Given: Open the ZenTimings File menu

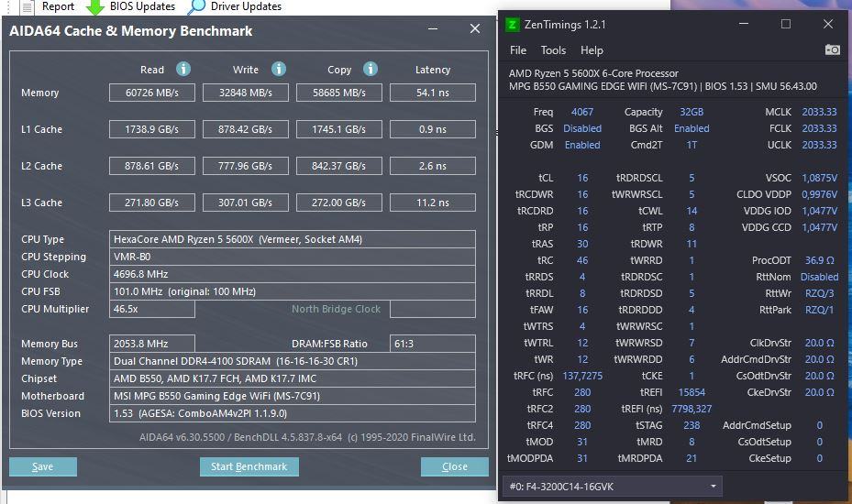Looking at the screenshot, I should tap(518, 50).
